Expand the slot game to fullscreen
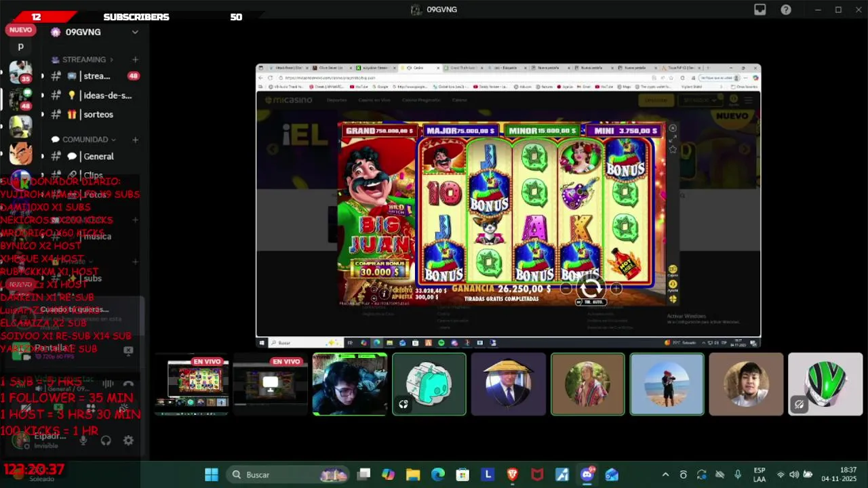Image resolution: width=868 pixels, height=488 pixels. pyautogui.click(x=673, y=139)
